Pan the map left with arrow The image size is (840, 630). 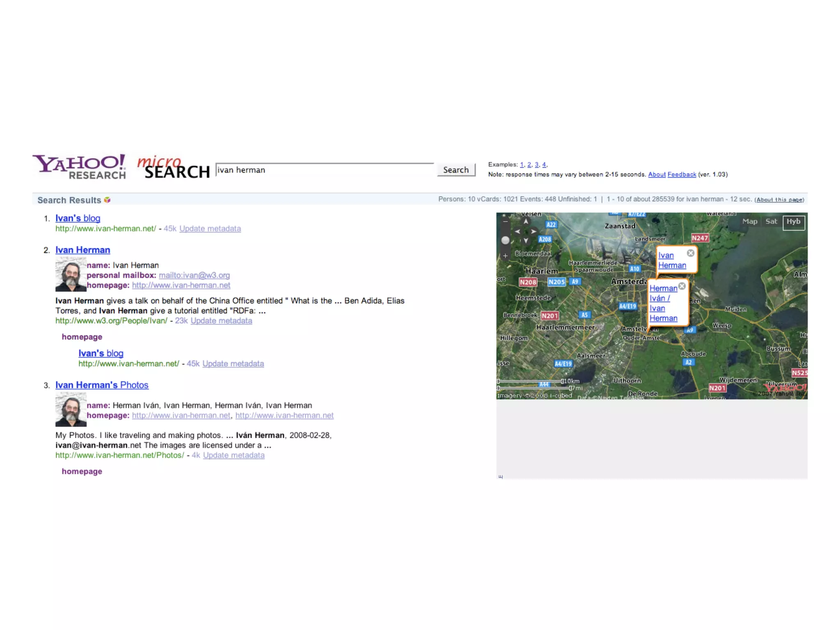click(518, 231)
